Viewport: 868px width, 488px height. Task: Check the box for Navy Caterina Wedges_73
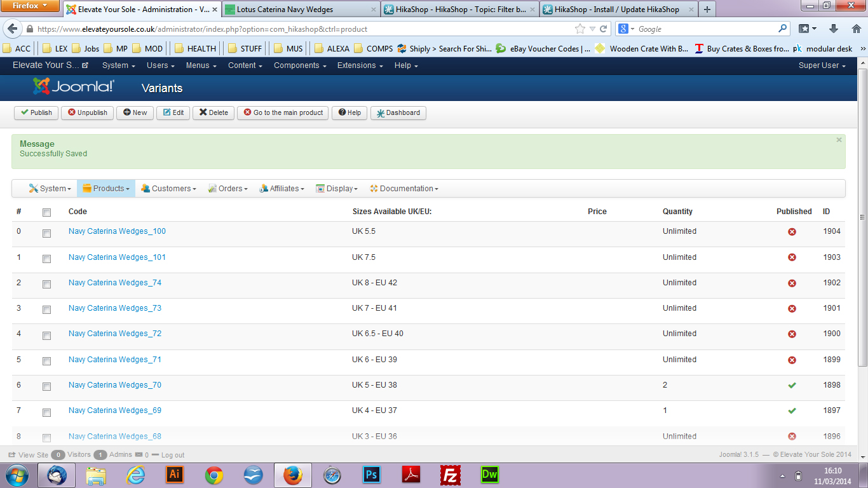coord(46,310)
